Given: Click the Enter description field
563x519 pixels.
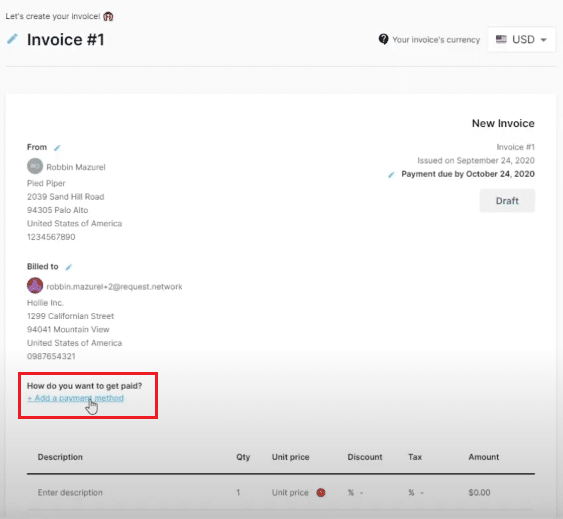Looking at the screenshot, I should click(x=70, y=492).
